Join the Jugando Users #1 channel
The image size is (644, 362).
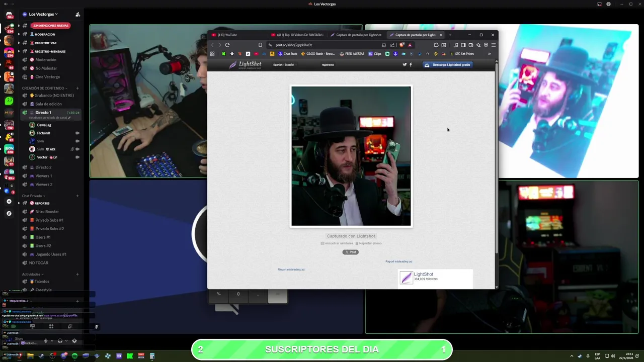click(51, 254)
